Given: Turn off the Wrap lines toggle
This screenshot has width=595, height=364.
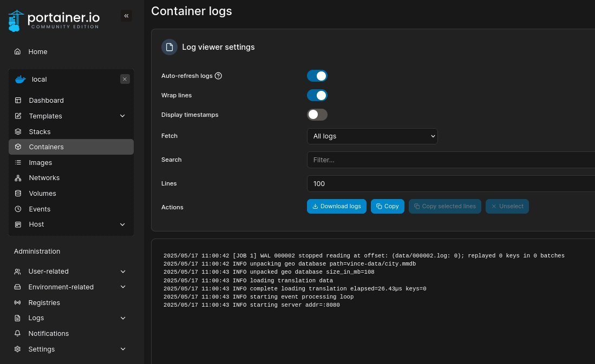Looking at the screenshot, I should click(x=317, y=95).
